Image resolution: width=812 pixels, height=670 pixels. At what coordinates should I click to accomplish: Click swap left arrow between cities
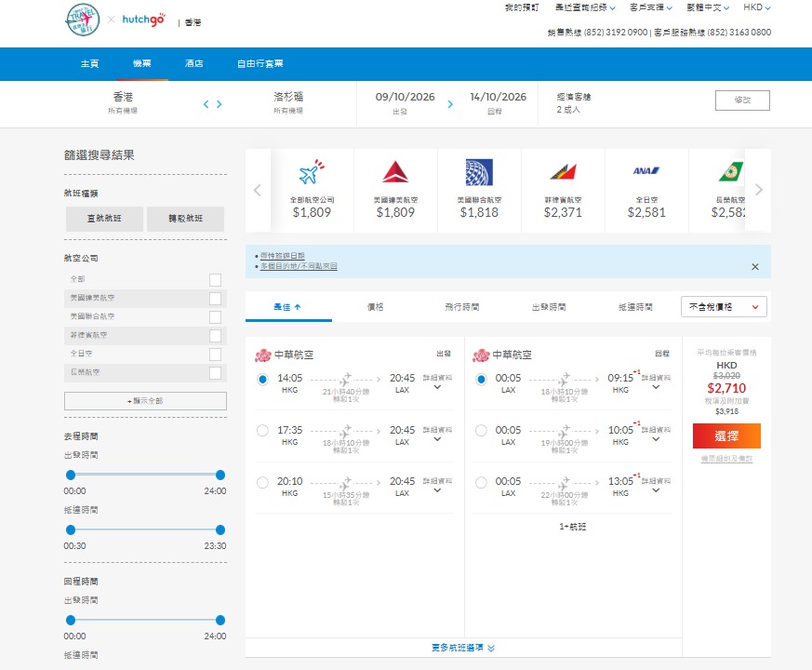[x=206, y=104]
